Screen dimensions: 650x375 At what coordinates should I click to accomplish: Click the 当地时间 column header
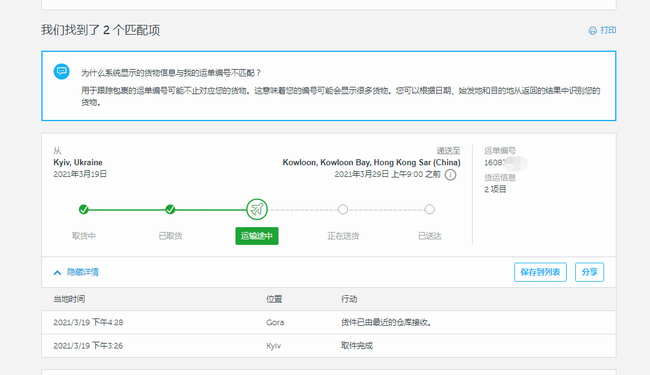(x=69, y=299)
